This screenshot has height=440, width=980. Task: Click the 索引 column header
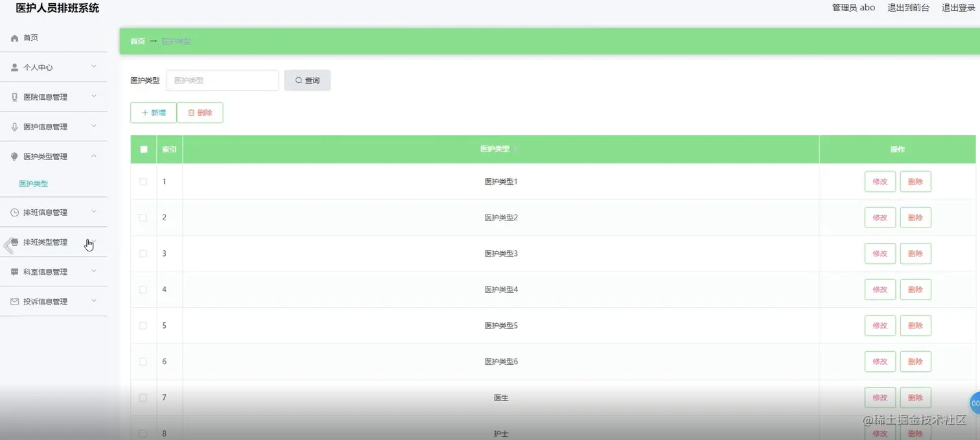[x=169, y=149]
